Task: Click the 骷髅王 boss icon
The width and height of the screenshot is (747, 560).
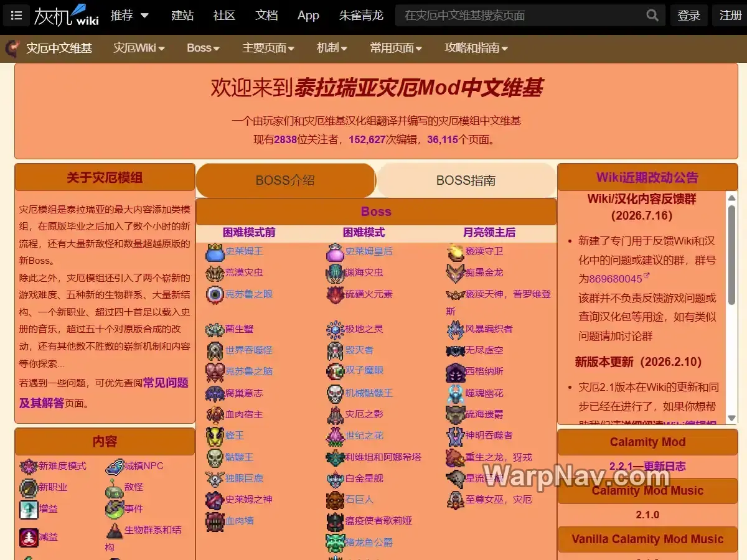Action: click(x=215, y=457)
